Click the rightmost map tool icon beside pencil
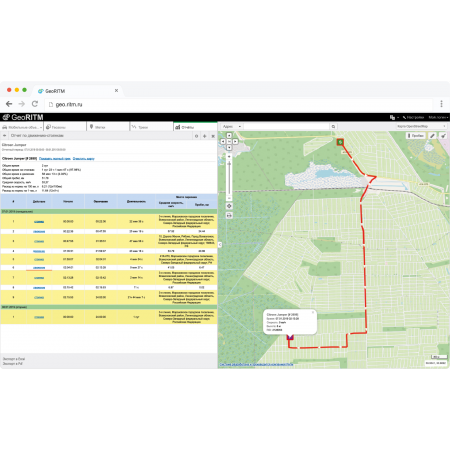Screen dimensions: 450x450 tap(443, 136)
